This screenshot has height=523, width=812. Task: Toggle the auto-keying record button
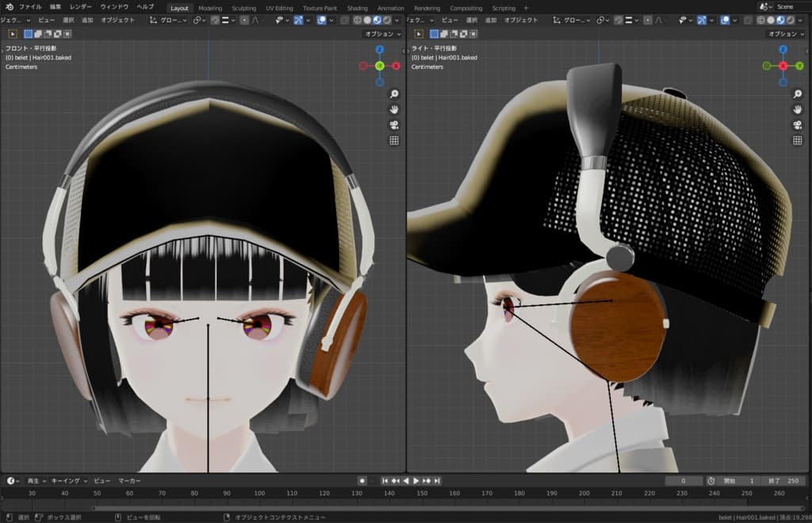[x=362, y=481]
